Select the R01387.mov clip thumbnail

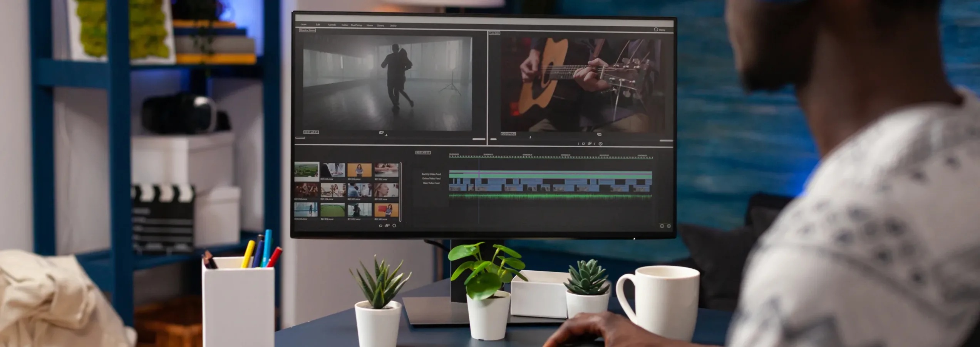pos(386,210)
